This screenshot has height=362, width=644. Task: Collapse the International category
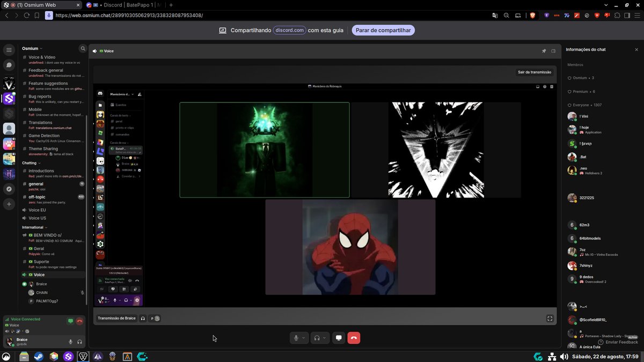(34, 227)
